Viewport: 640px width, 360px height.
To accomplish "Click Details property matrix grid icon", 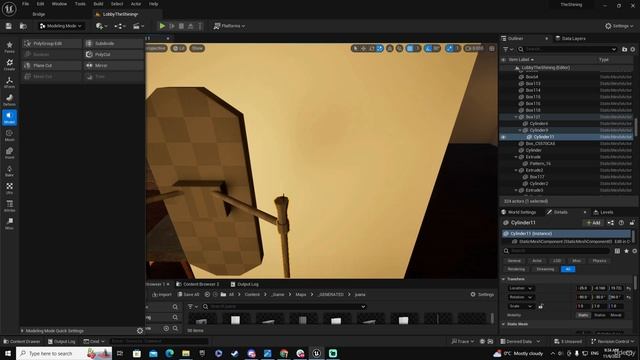I will [x=617, y=251].
